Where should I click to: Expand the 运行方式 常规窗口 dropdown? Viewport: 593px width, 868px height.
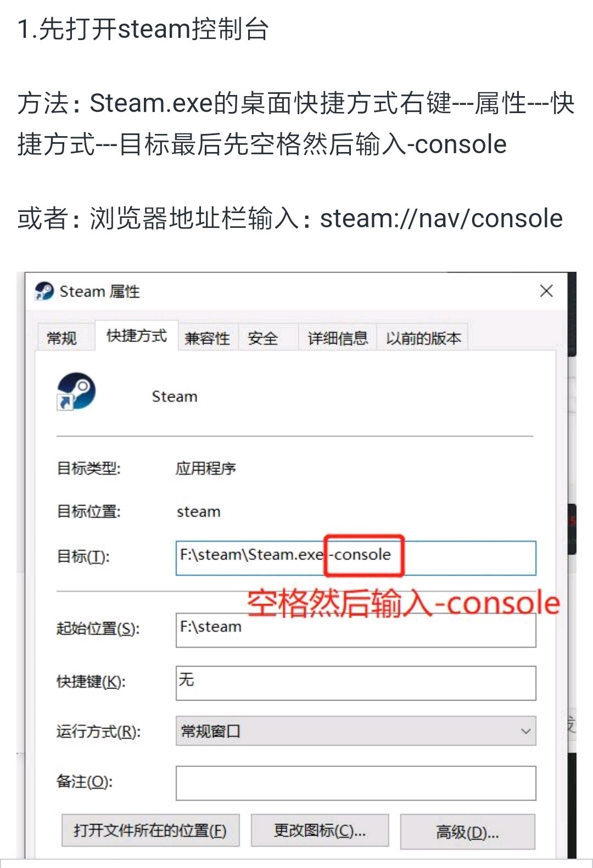[356, 731]
